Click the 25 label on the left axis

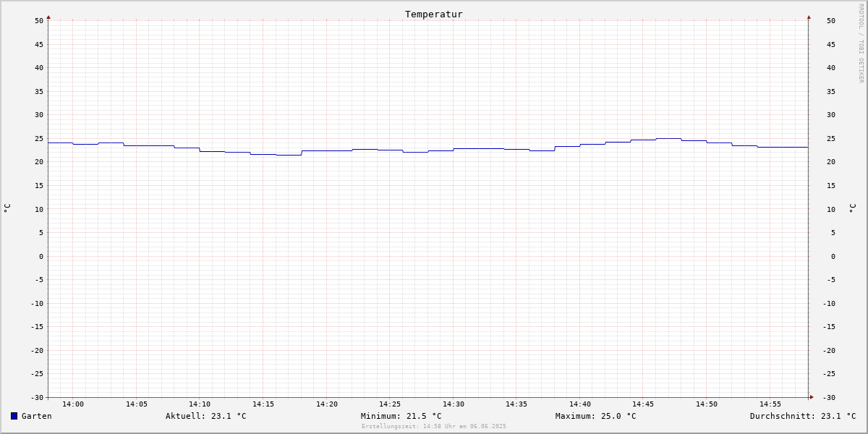[39, 138]
